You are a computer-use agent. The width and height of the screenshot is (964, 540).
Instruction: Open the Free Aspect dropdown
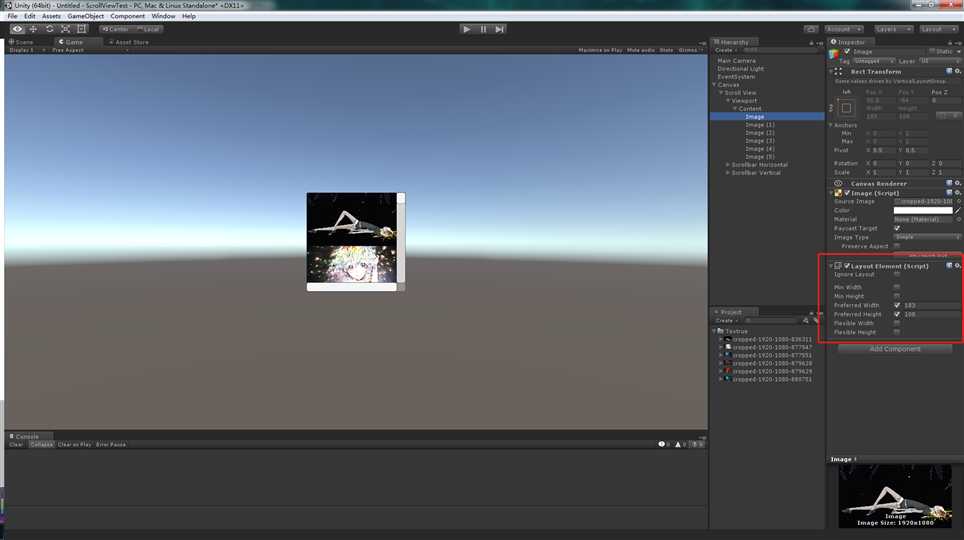point(89,50)
